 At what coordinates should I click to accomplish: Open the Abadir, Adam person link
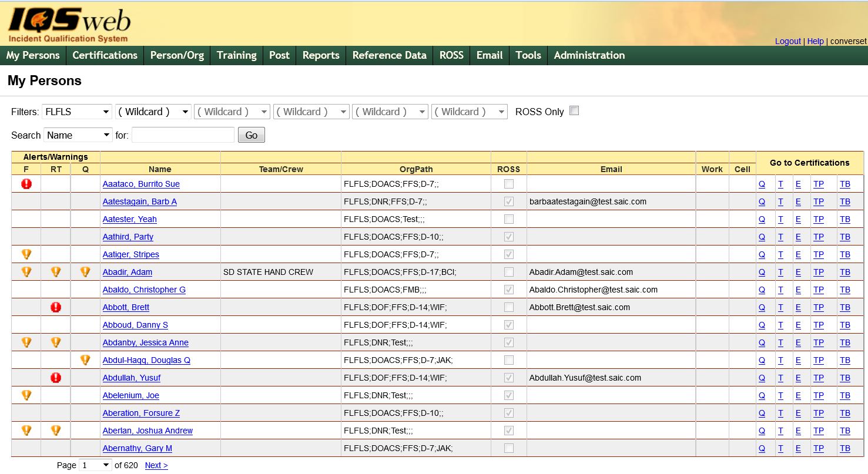[x=127, y=272]
